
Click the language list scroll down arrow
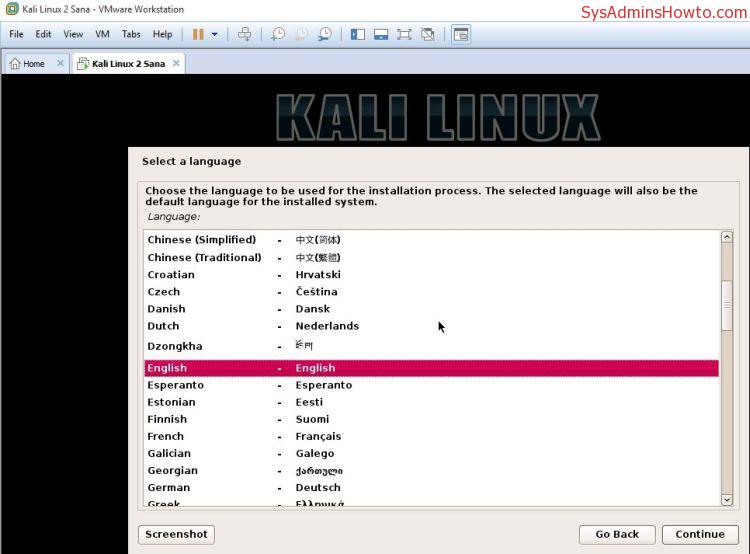[727, 499]
